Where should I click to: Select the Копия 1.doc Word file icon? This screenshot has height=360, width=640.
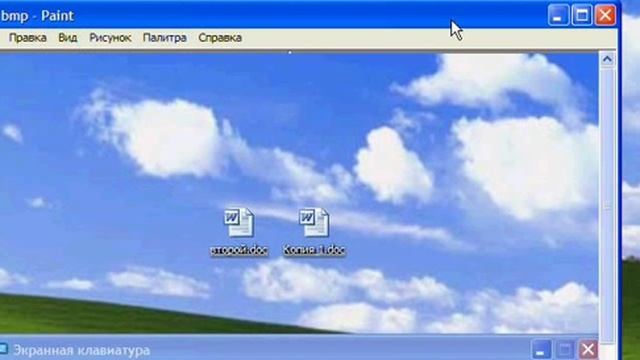pyautogui.click(x=314, y=222)
